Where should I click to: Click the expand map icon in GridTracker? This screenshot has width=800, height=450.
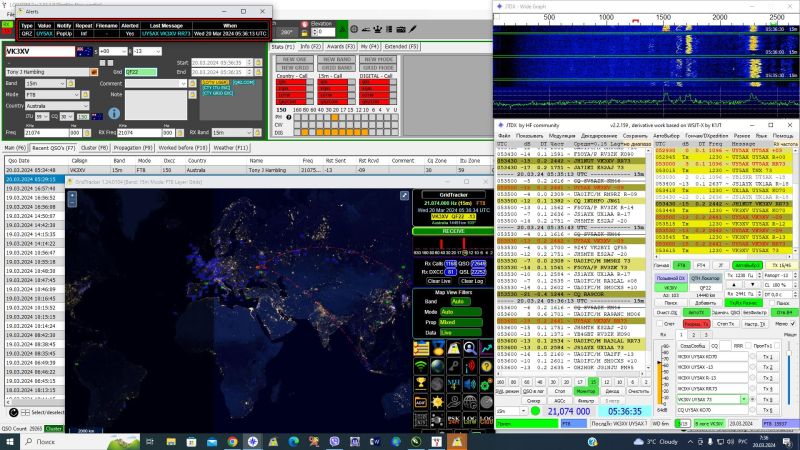[405, 195]
